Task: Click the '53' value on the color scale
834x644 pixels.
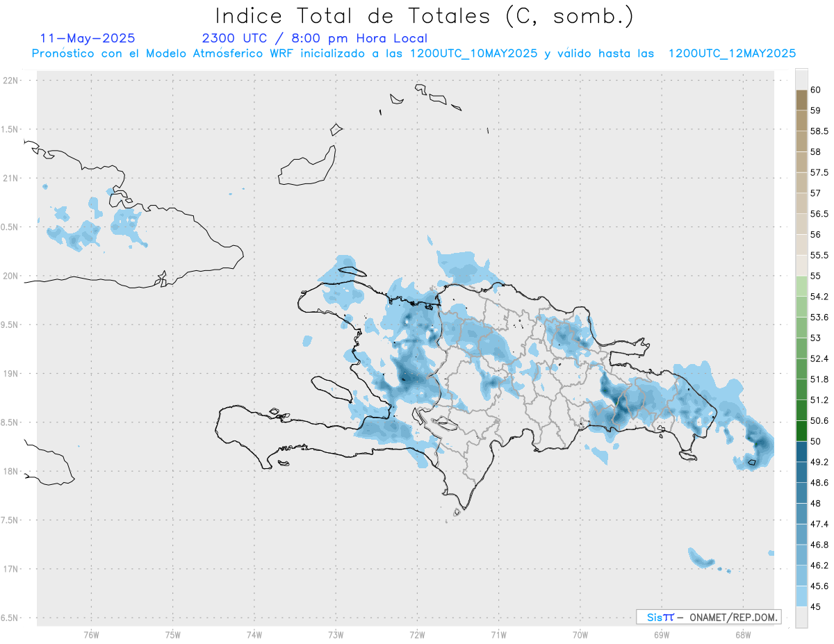Action: pos(815,338)
